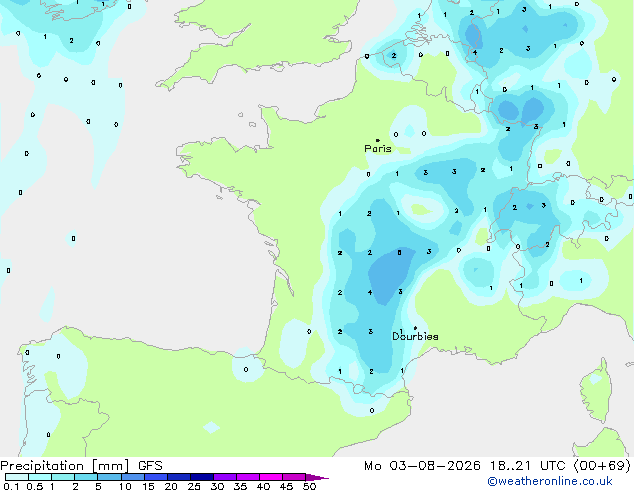Screen dimensions: 634x490
Task: Pick the 30–35 mm purple legend swatch
Action: point(225,477)
